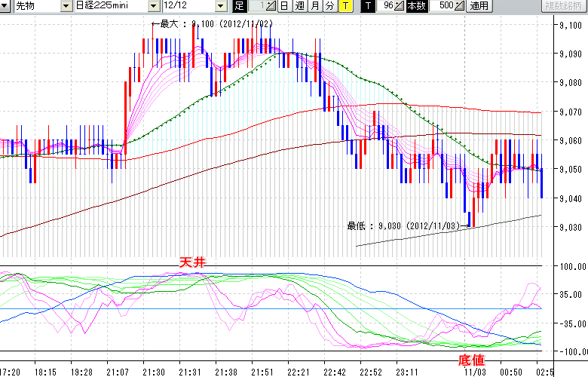Screen dimensions: 588x377
Task: Select the minute 分 candlestick period
Action: click(330, 6)
